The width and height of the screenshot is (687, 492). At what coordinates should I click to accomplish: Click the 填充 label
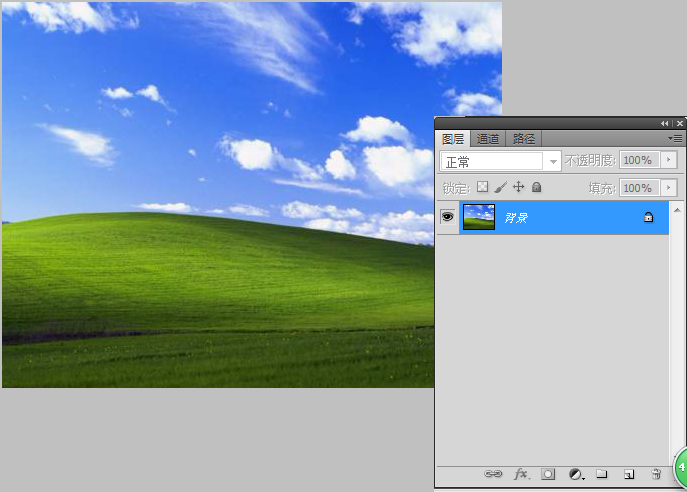(x=602, y=188)
